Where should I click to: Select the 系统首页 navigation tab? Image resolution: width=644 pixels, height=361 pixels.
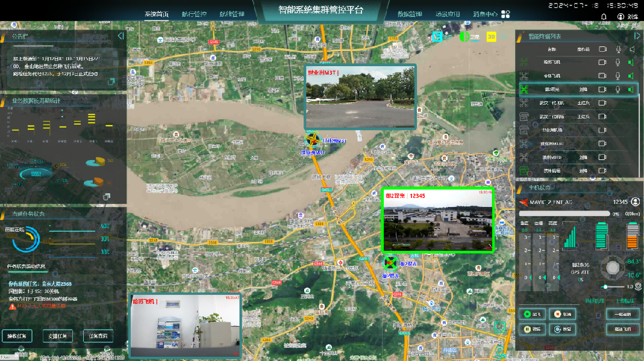[157, 14]
